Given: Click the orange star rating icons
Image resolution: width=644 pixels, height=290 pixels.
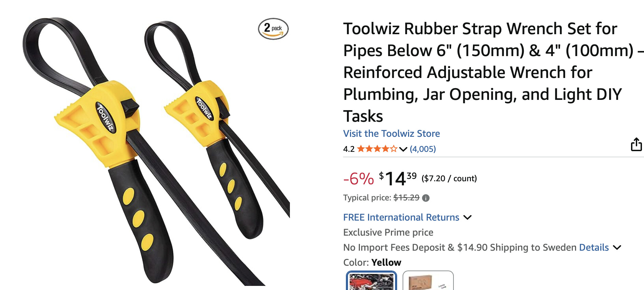Looking at the screenshot, I should pos(377,149).
